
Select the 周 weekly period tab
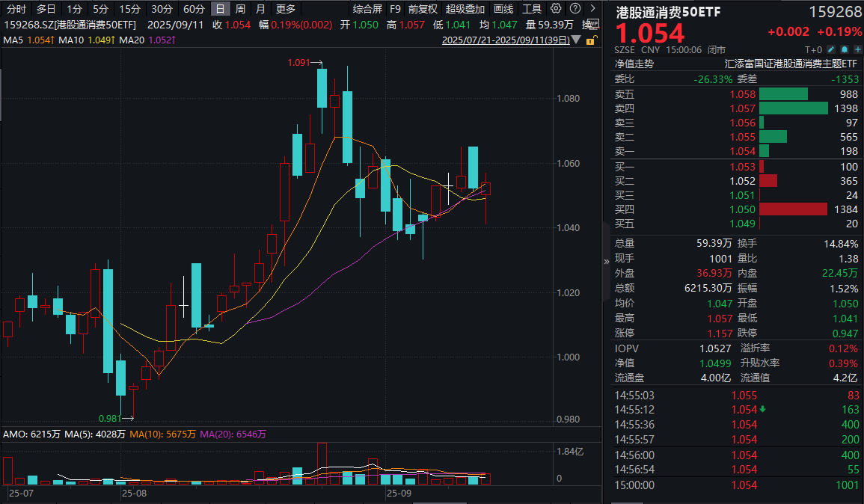pyautogui.click(x=240, y=9)
